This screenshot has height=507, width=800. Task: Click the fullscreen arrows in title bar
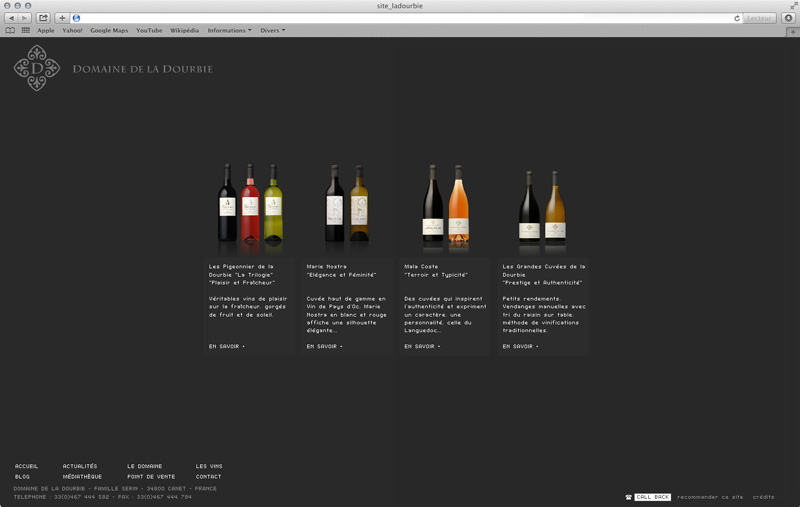coord(793,5)
